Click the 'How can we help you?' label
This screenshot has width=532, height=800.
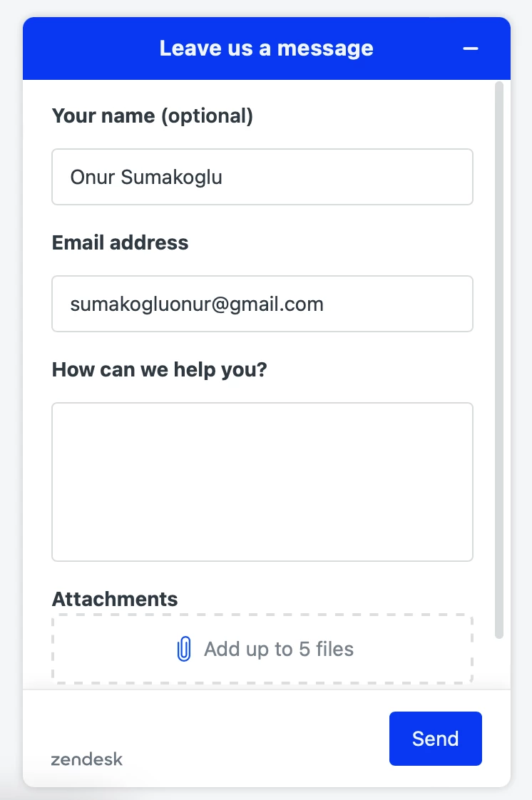tap(160, 369)
